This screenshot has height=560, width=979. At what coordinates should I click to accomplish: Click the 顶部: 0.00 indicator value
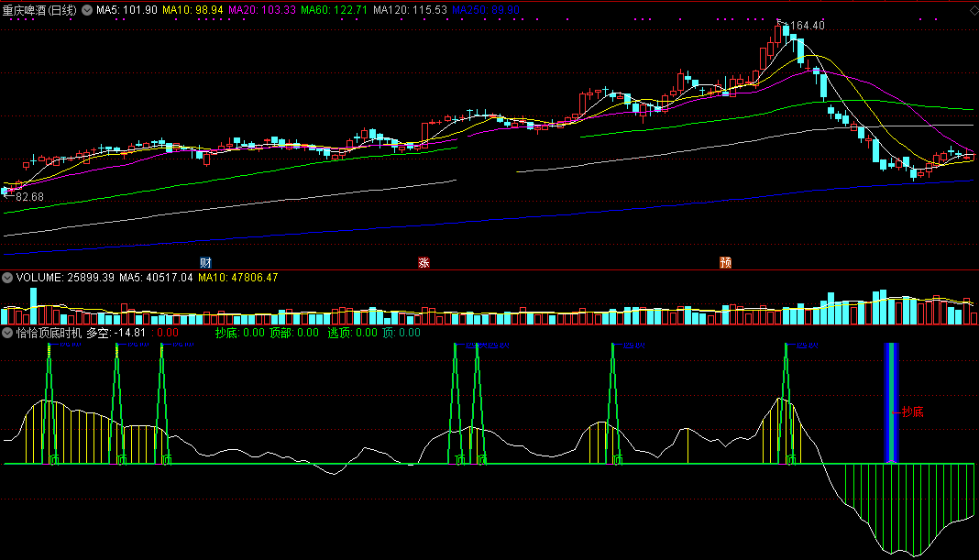tap(294, 333)
